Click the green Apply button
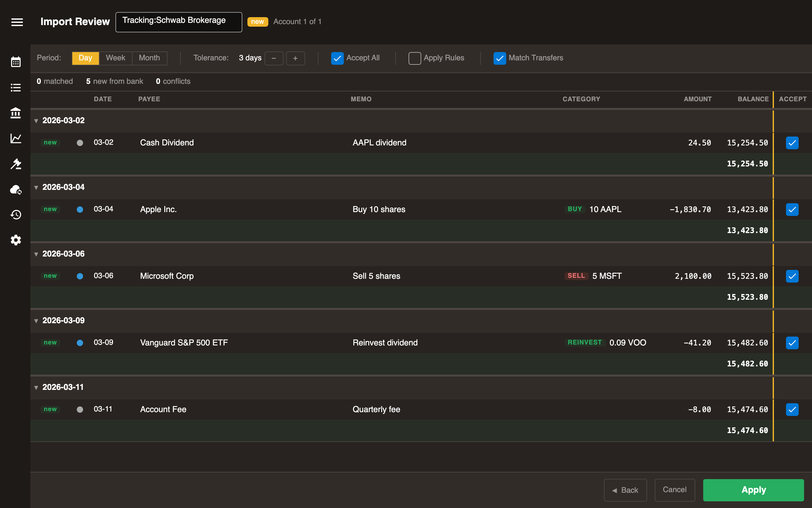Viewport: 812px width, 508px height. [753, 490]
